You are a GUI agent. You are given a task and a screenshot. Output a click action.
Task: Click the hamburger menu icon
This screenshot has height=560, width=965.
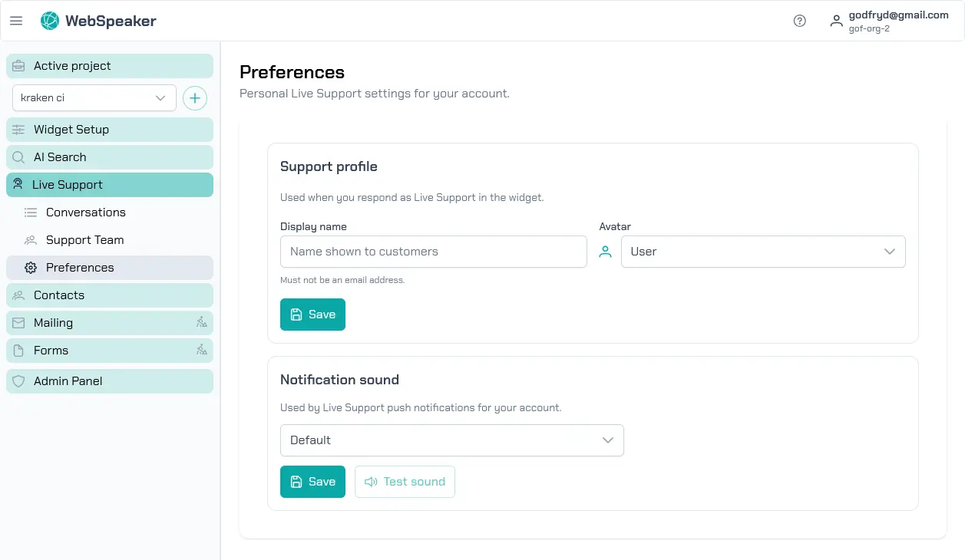click(16, 21)
